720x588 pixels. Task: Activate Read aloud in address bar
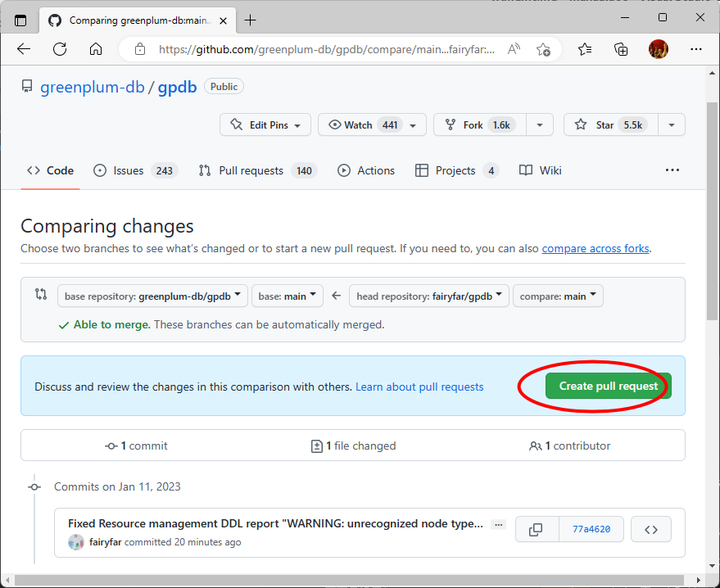coord(514,49)
